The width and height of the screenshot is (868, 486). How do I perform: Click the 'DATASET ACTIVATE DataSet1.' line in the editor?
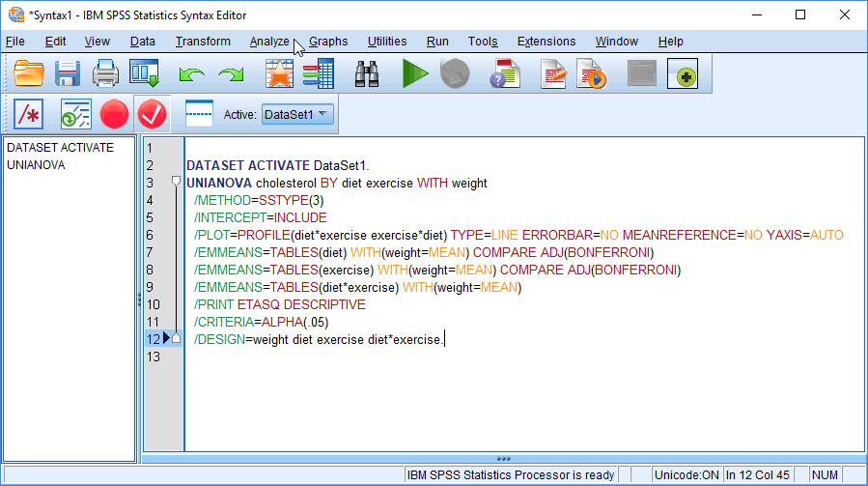coord(278,165)
